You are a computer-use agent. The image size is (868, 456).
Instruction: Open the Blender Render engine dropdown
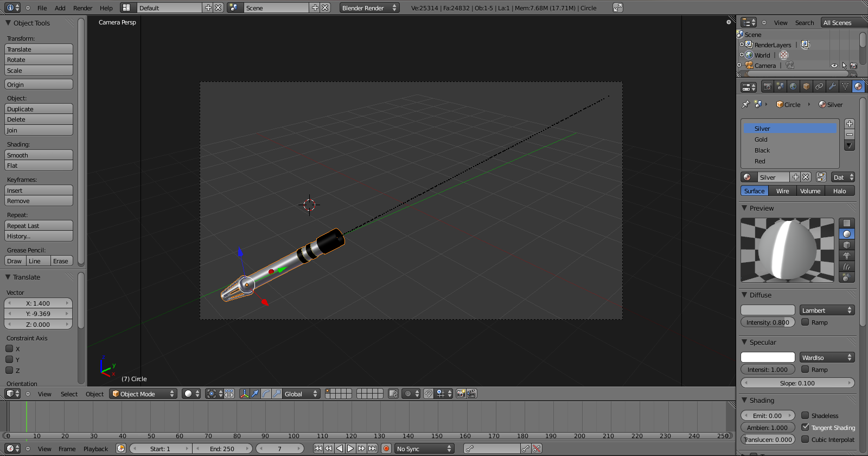369,8
